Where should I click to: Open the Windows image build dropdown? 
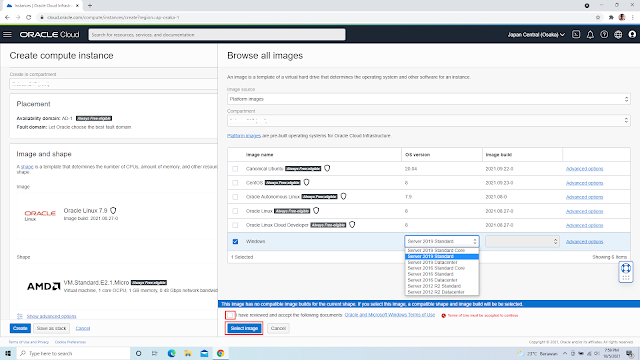click(522, 241)
